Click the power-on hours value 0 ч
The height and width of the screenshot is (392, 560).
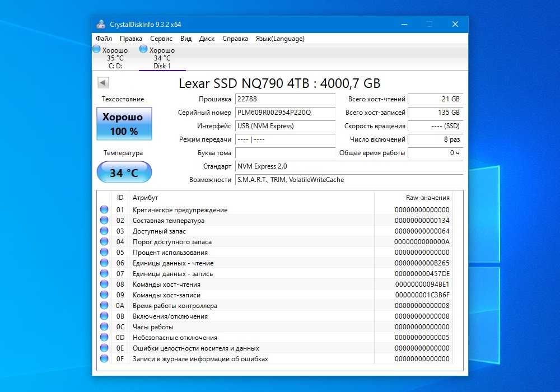pos(435,153)
